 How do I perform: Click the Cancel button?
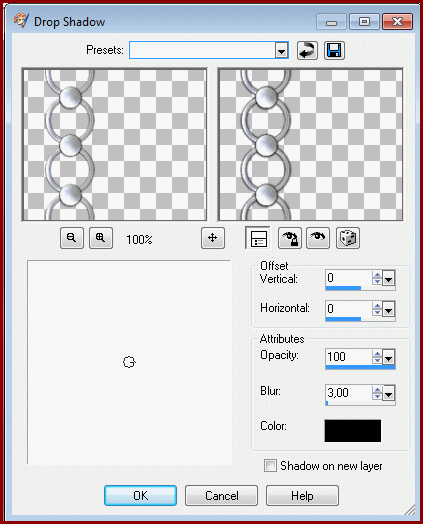[x=222, y=496]
